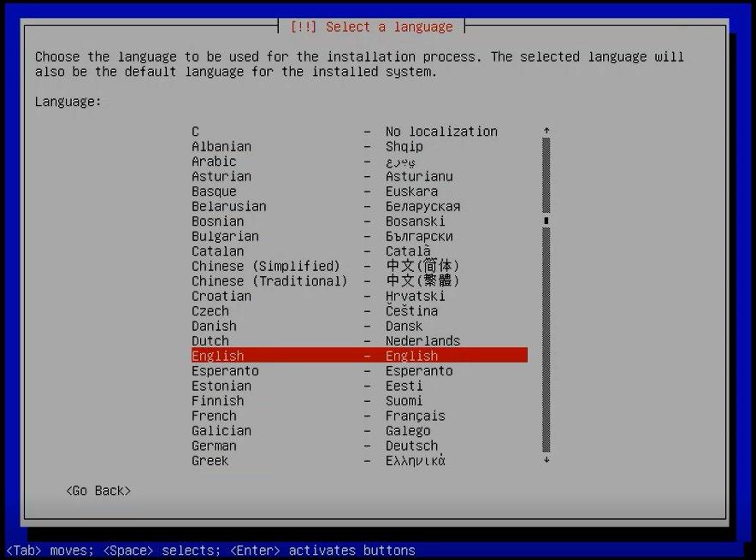This screenshot has width=756, height=560.
Task: Pick Croatian (Hrvatski) row
Action: click(x=359, y=296)
